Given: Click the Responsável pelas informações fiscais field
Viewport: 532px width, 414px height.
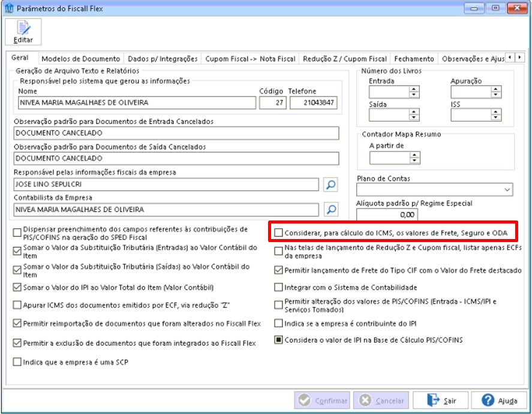Looking at the screenshot, I should pos(166,185).
